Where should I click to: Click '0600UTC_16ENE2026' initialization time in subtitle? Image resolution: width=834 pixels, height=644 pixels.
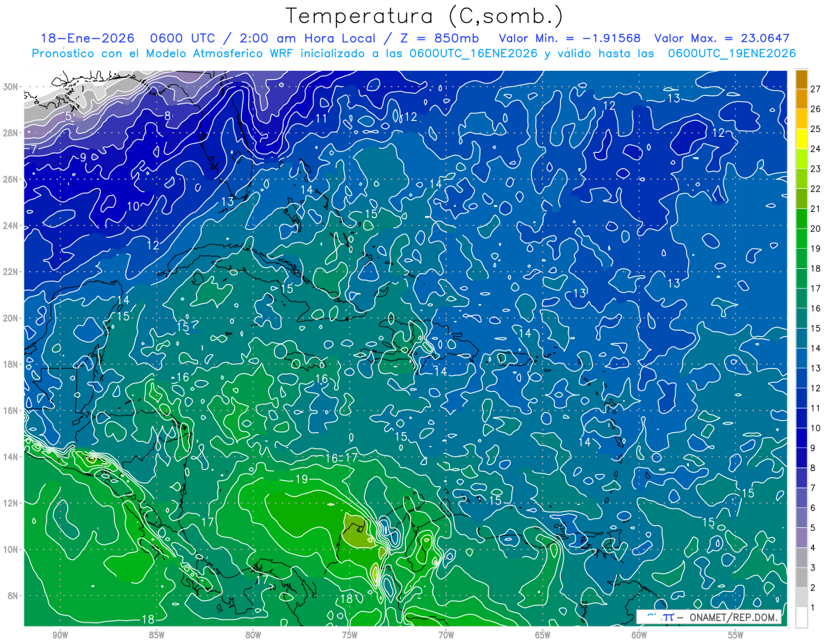(473, 53)
